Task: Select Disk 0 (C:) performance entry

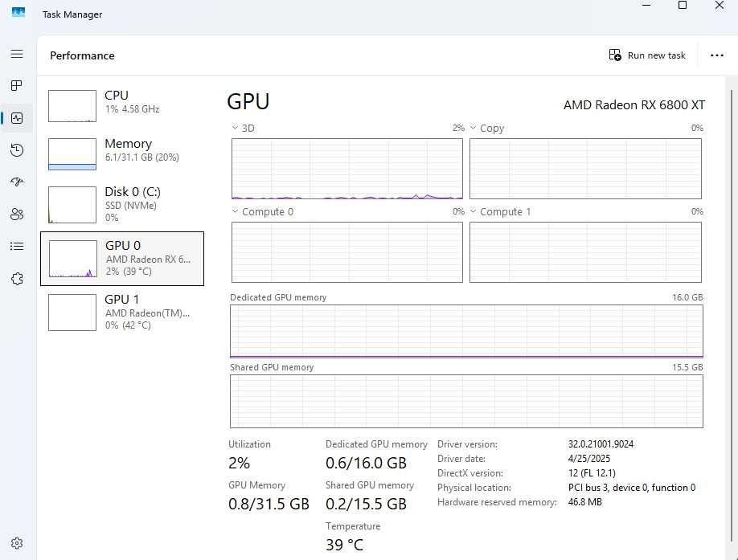Action: click(x=122, y=205)
